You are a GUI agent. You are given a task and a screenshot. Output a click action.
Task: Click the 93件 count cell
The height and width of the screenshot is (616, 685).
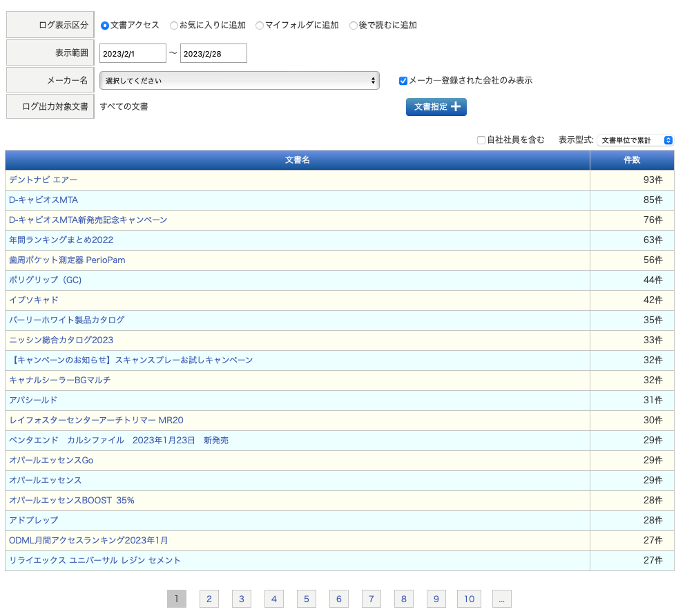tap(632, 180)
